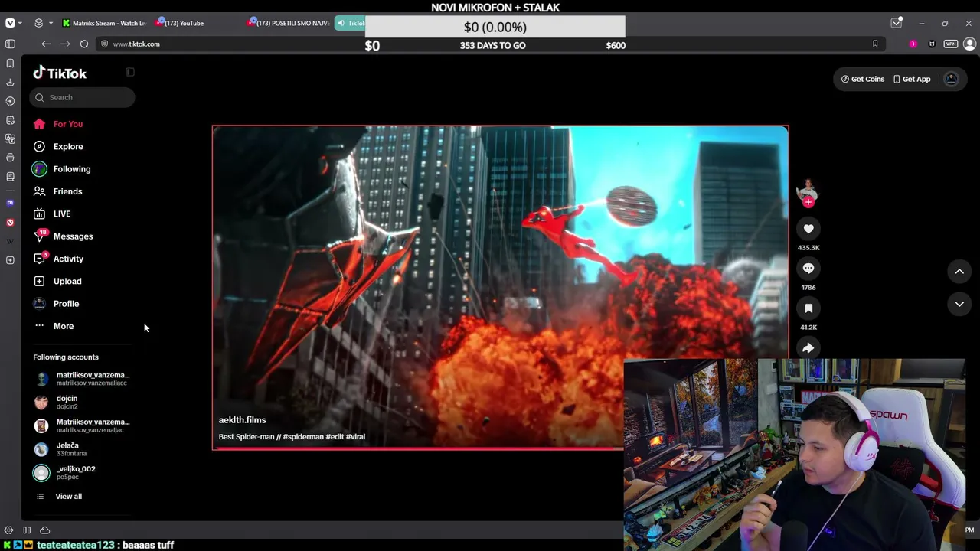Screen dimensions: 980x551
Task: Open Messages inbox
Action: coord(63,236)
